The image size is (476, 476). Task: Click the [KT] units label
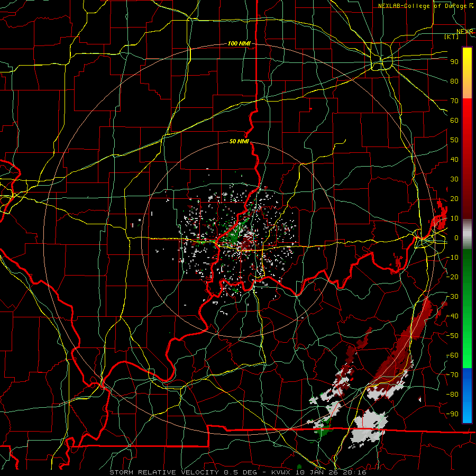pos(452,36)
